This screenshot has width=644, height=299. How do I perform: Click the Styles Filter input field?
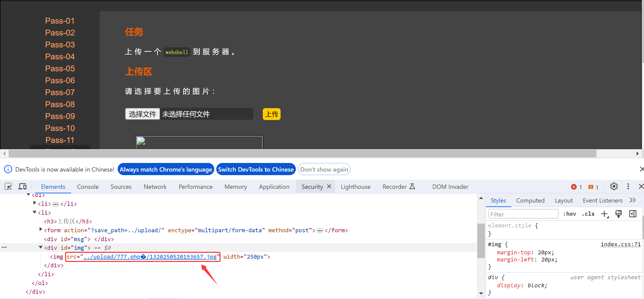523,214
